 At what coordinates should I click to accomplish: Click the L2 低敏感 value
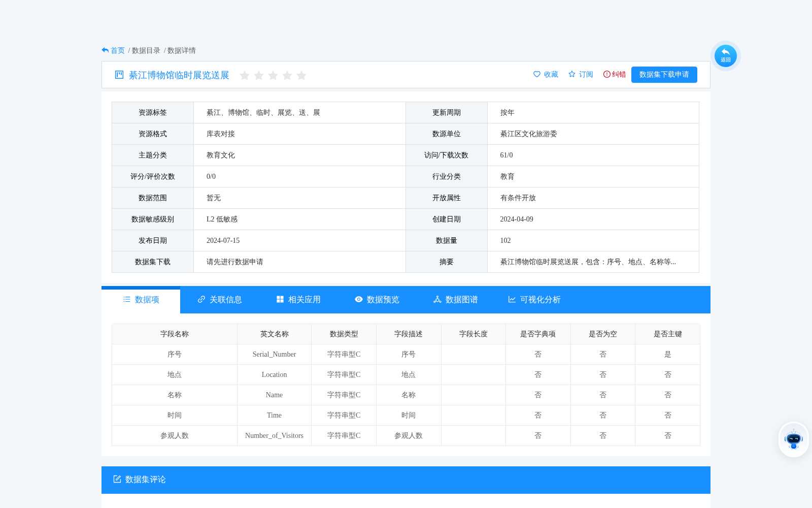click(222, 219)
